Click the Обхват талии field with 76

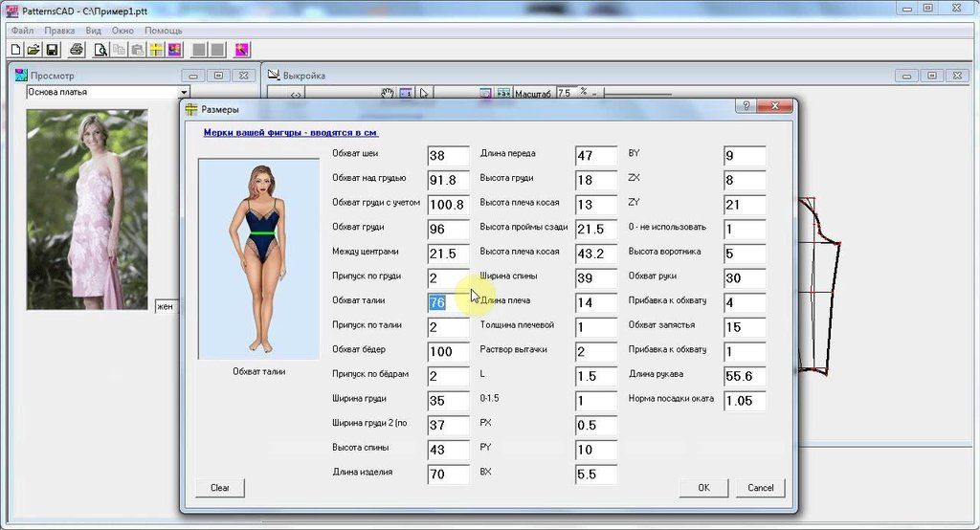pyautogui.click(x=448, y=302)
